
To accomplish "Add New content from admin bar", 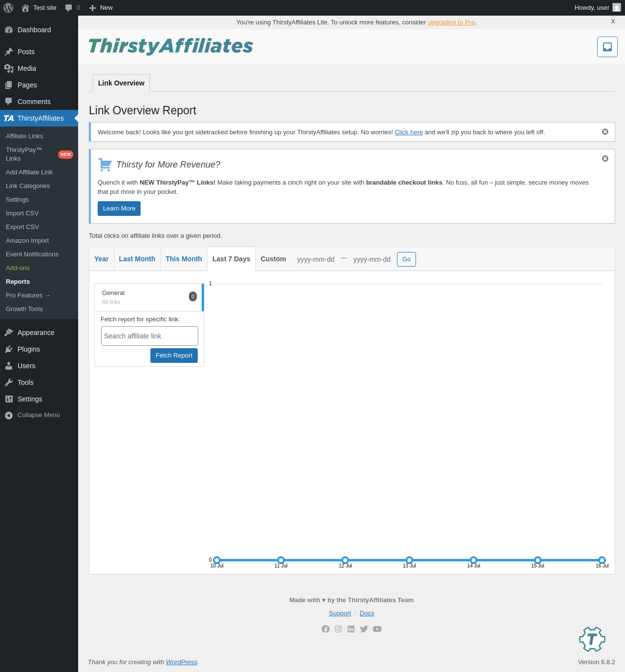I will pyautogui.click(x=101, y=8).
